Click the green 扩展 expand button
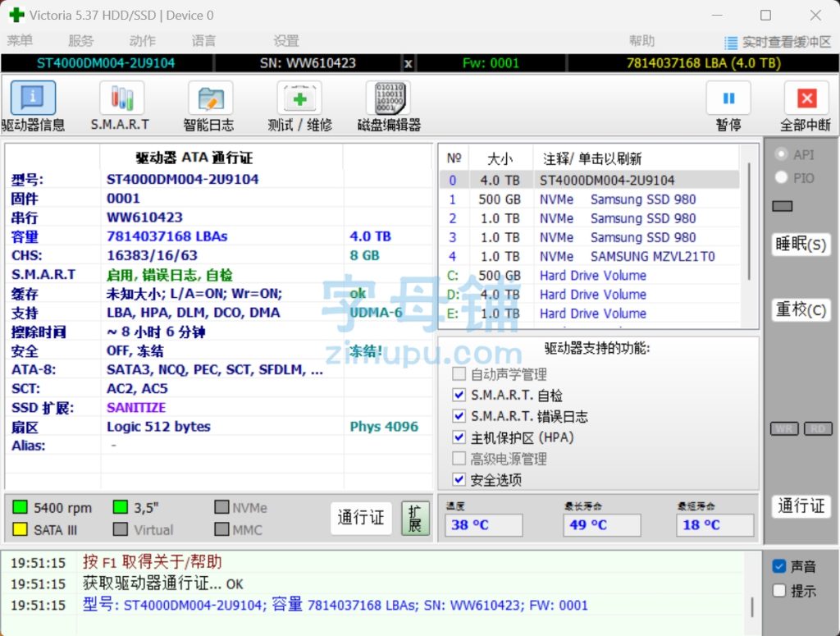The width and height of the screenshot is (840, 636). click(x=415, y=518)
